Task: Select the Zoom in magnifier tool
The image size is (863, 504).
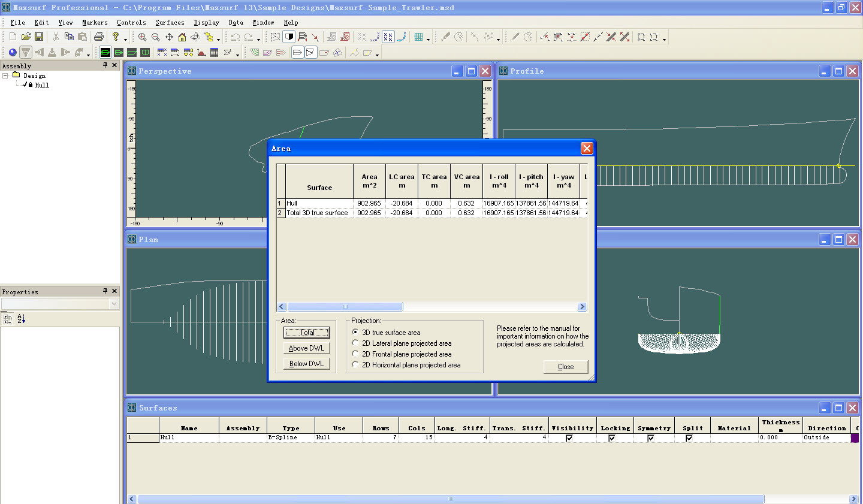Action: coord(142,37)
